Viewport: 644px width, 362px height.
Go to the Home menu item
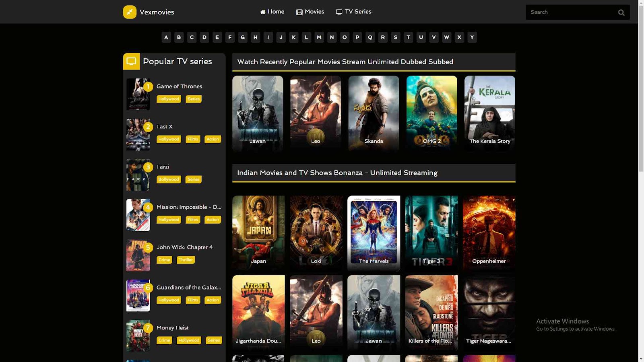(x=272, y=12)
